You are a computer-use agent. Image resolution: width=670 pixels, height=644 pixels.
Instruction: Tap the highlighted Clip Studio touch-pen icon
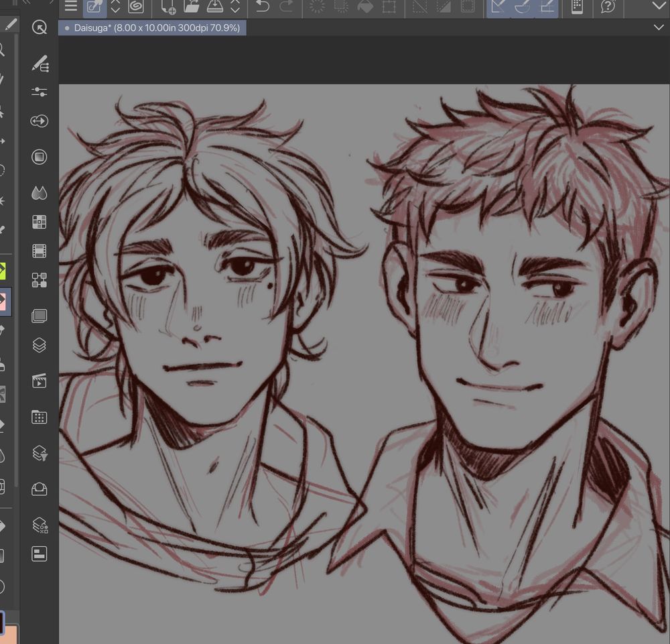click(94, 7)
